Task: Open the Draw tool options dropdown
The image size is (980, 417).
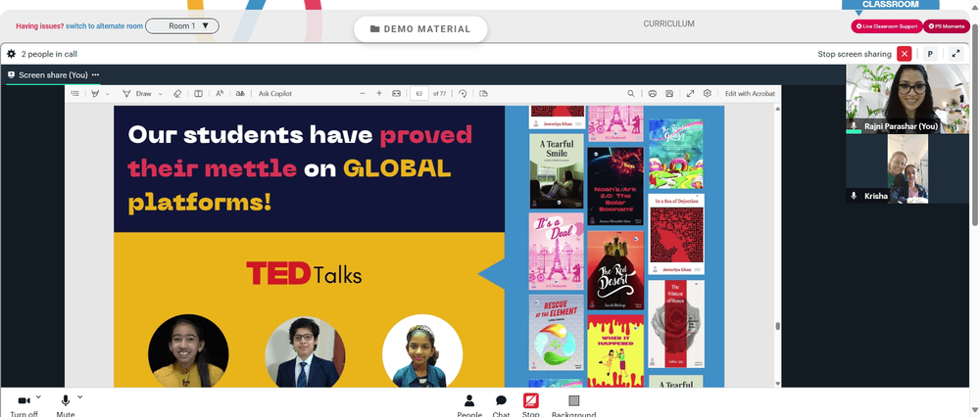Action: coord(160,94)
